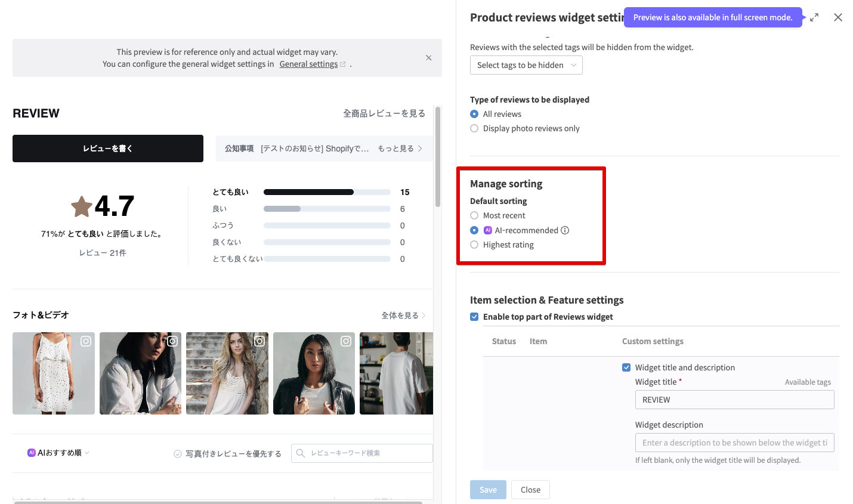Select Most recent sorting option
Screen dimensions: 853x504
474,215
